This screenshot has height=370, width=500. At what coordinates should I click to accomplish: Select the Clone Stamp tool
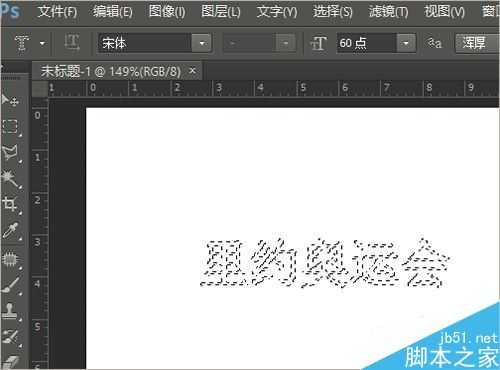[x=10, y=311]
